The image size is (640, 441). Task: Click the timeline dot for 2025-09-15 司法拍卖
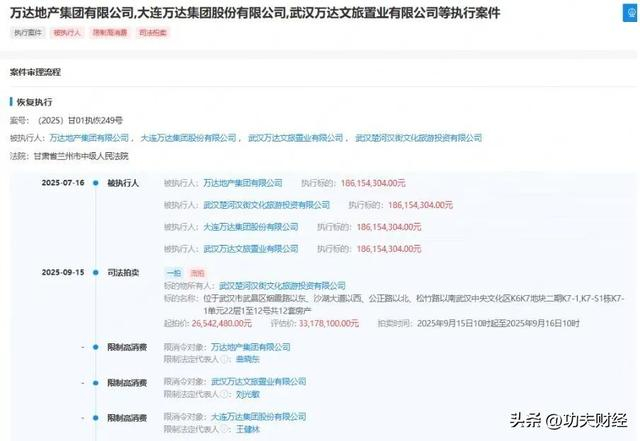[x=96, y=272]
